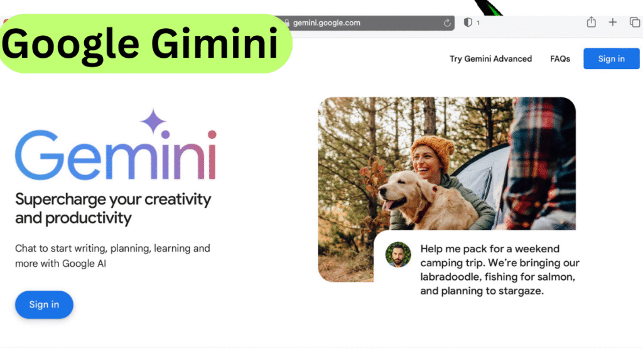Click the Gemini wordmark logo
The height and width of the screenshot is (364, 643).
coord(116,155)
